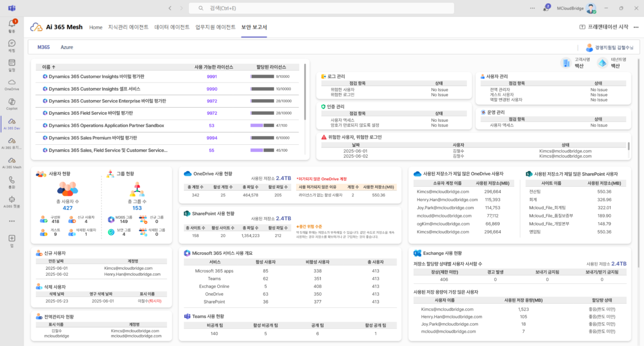Open the notifications icon with badge 2
644x346 pixels.
[x=546, y=8]
